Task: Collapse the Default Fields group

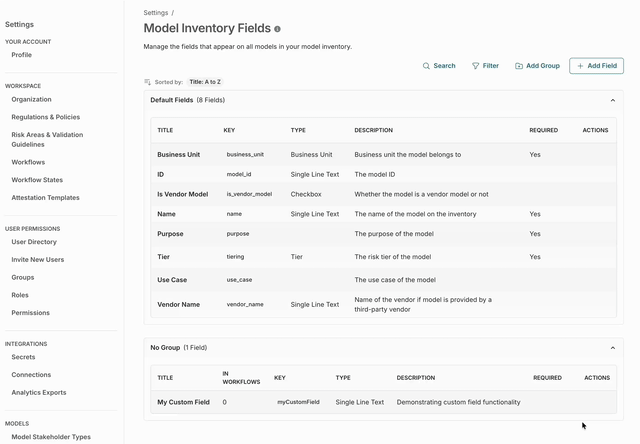Action: (x=613, y=100)
